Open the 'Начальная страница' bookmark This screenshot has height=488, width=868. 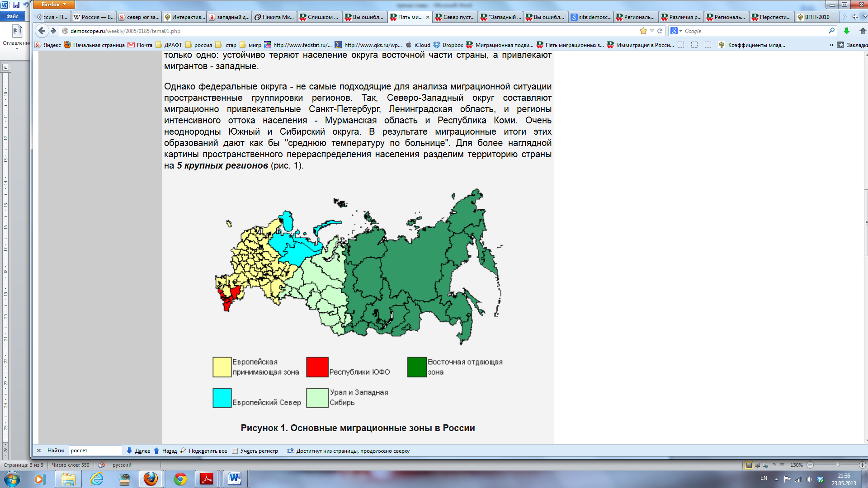coord(94,45)
